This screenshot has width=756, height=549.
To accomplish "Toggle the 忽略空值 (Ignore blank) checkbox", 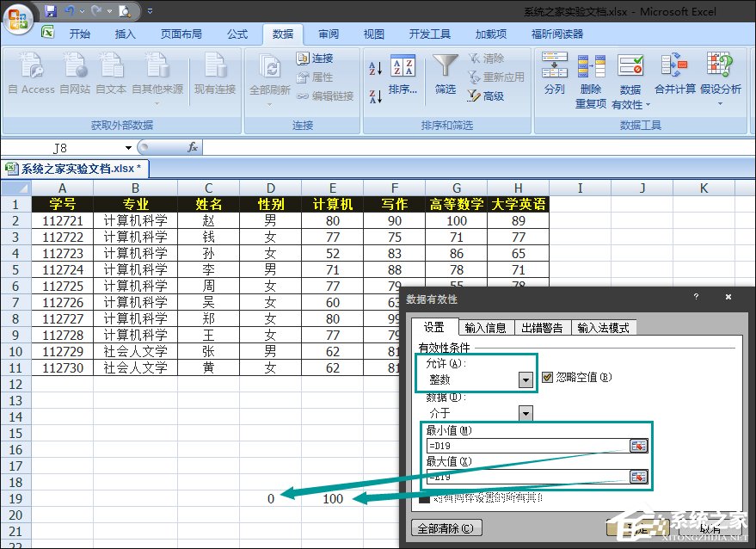I will pyautogui.click(x=547, y=377).
